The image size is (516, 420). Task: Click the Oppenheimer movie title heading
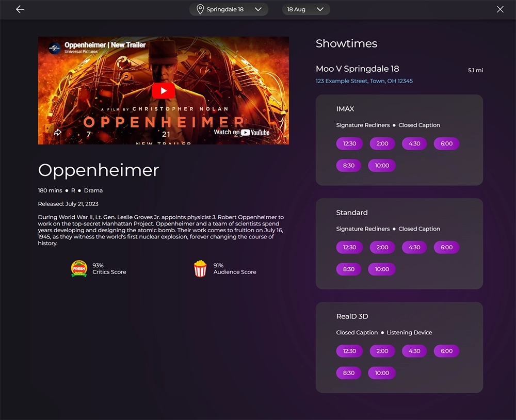pyautogui.click(x=99, y=170)
